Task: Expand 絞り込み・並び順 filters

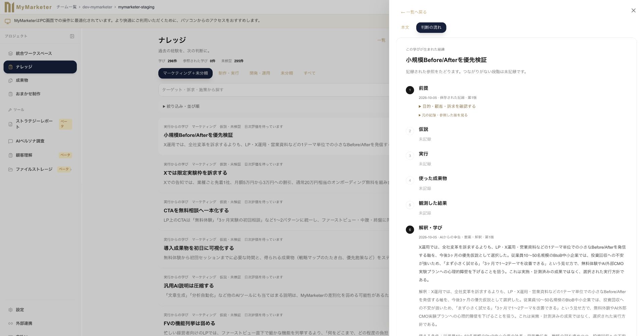Action: (x=181, y=106)
